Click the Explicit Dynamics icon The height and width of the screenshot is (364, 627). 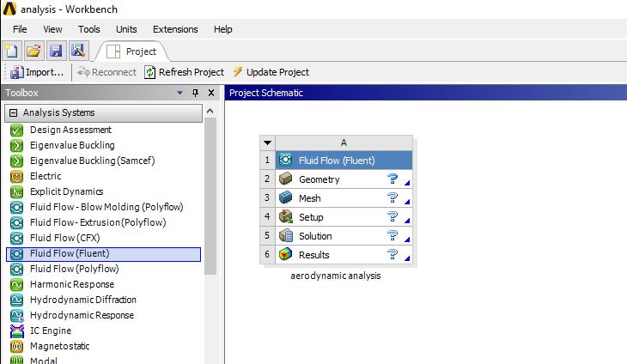click(x=16, y=191)
